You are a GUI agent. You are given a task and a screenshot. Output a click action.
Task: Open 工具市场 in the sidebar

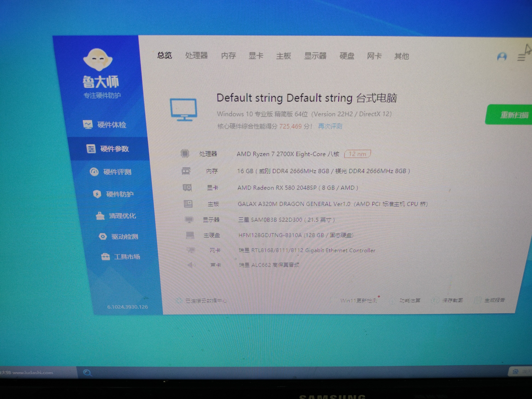121,257
